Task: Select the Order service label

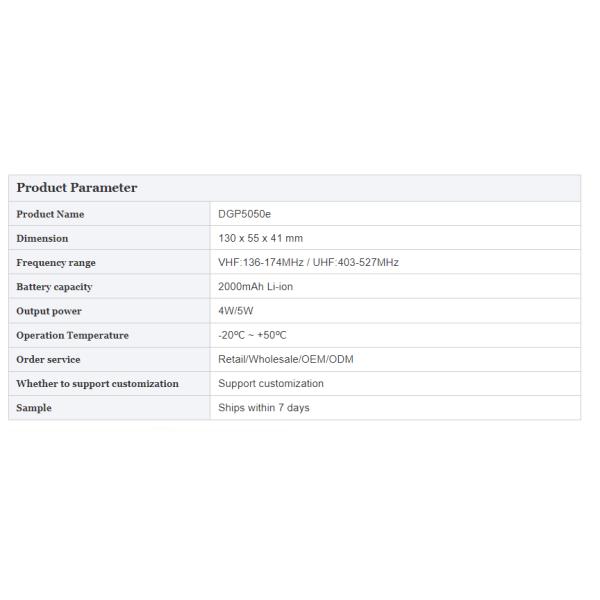Action: coord(48,359)
